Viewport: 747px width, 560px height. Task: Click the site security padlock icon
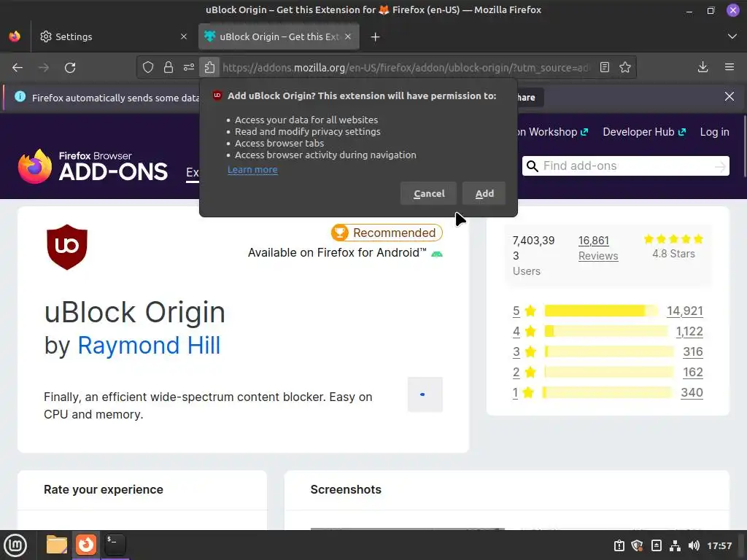point(169,68)
